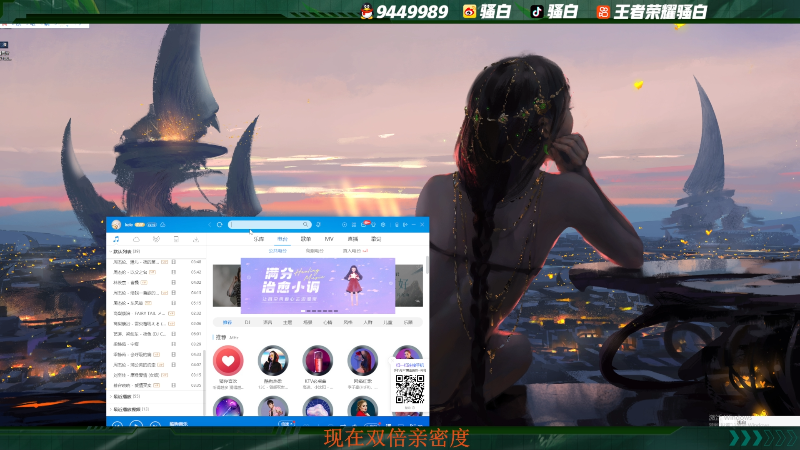Click the magnifier search icon

click(x=305, y=224)
